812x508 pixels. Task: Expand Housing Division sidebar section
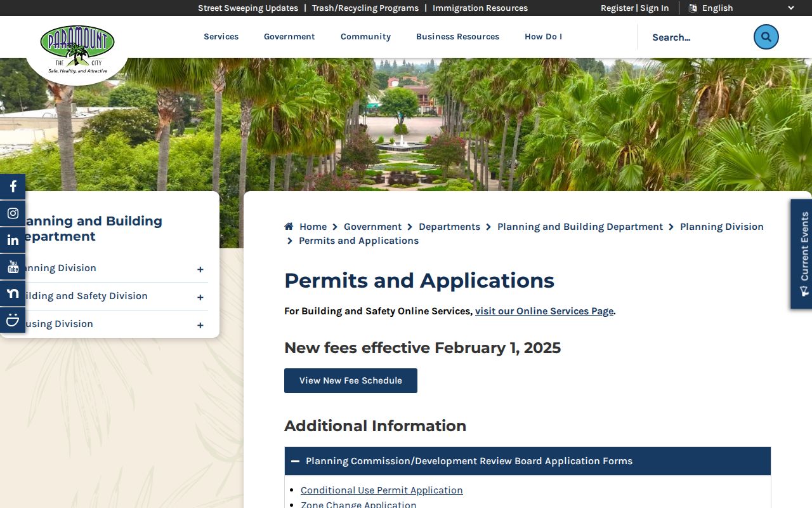click(200, 325)
